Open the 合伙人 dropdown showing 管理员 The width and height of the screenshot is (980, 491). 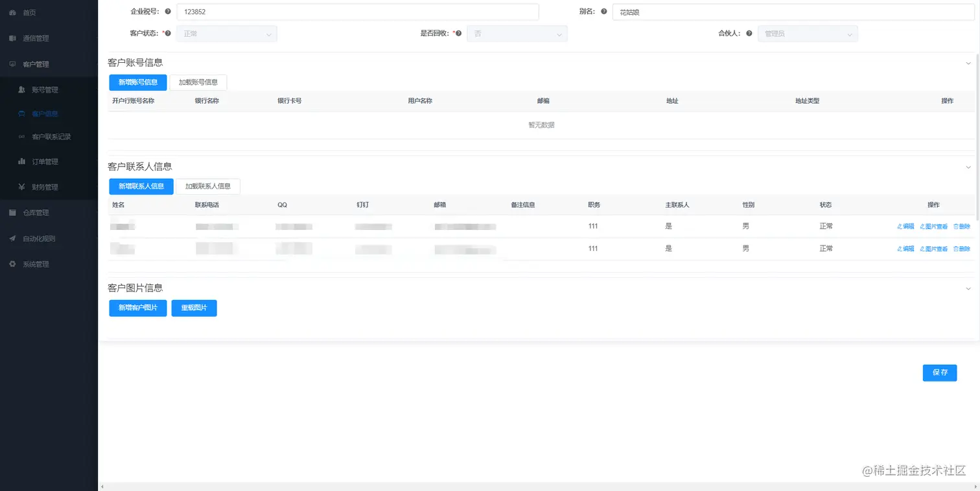click(x=808, y=34)
